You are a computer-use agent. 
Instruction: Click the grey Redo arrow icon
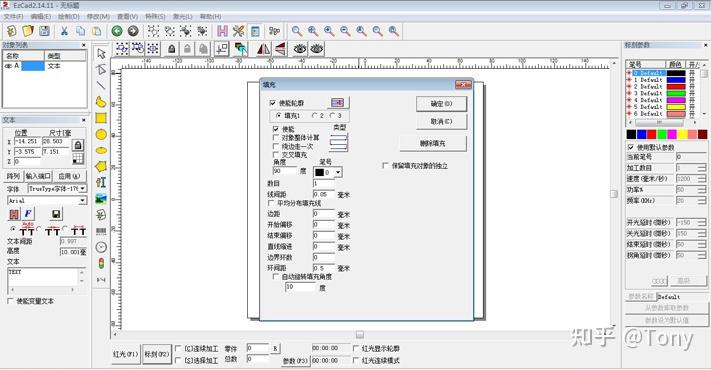point(133,31)
